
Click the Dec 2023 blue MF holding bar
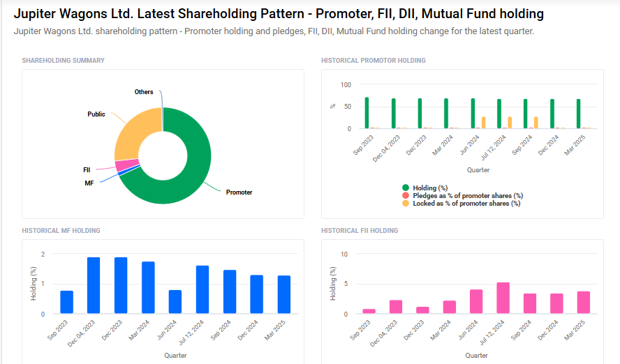(121, 285)
